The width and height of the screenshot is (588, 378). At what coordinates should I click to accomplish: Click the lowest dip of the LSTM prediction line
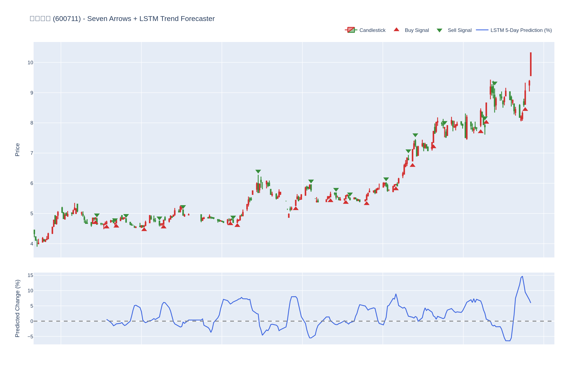tap(508, 341)
